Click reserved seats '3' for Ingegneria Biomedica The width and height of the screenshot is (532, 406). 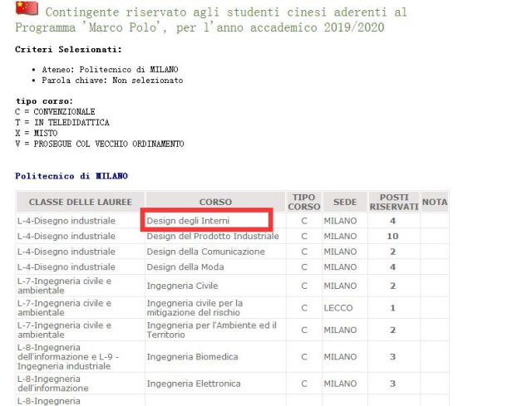click(392, 356)
